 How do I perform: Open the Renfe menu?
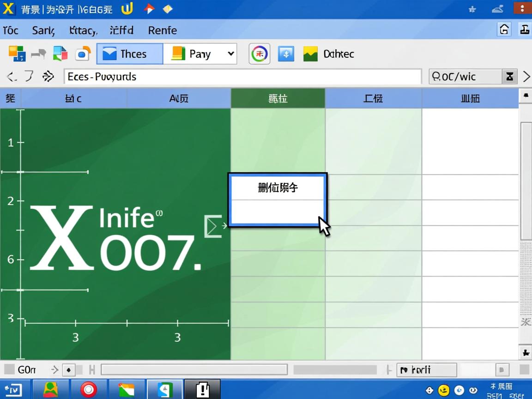point(163,30)
